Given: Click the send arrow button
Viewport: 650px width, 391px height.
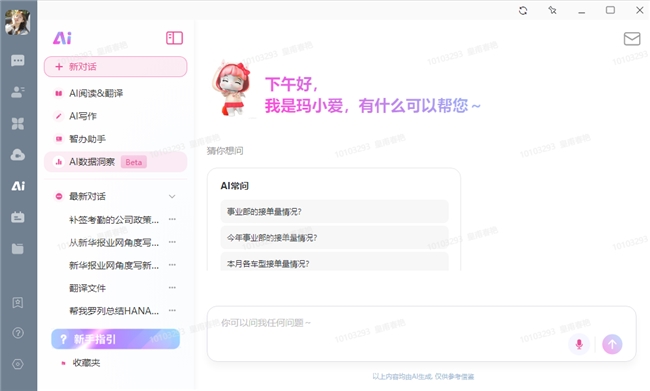Looking at the screenshot, I should [612, 344].
